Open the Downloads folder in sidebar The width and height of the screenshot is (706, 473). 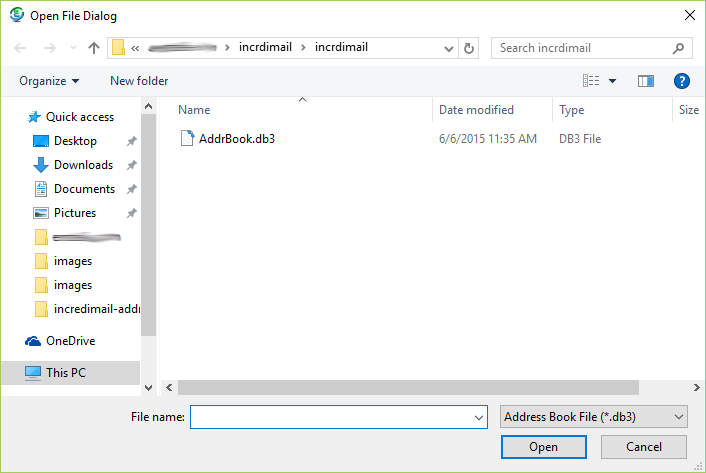point(83,165)
